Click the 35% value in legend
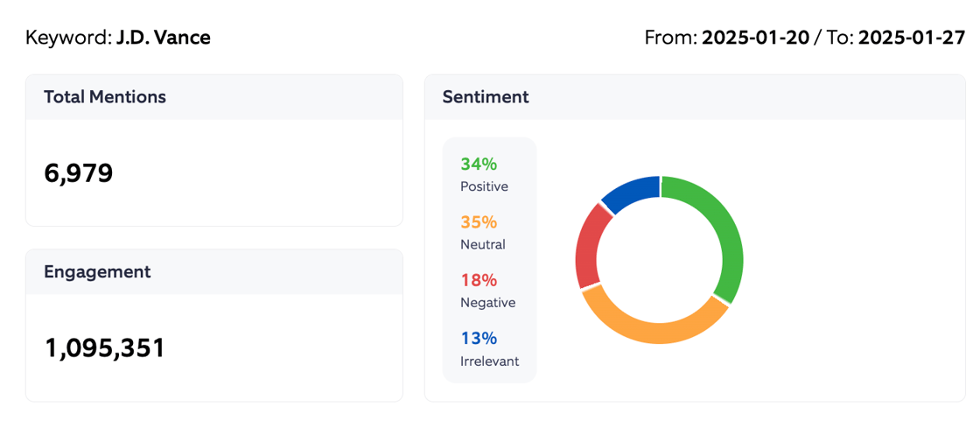The image size is (980, 421). click(x=479, y=222)
